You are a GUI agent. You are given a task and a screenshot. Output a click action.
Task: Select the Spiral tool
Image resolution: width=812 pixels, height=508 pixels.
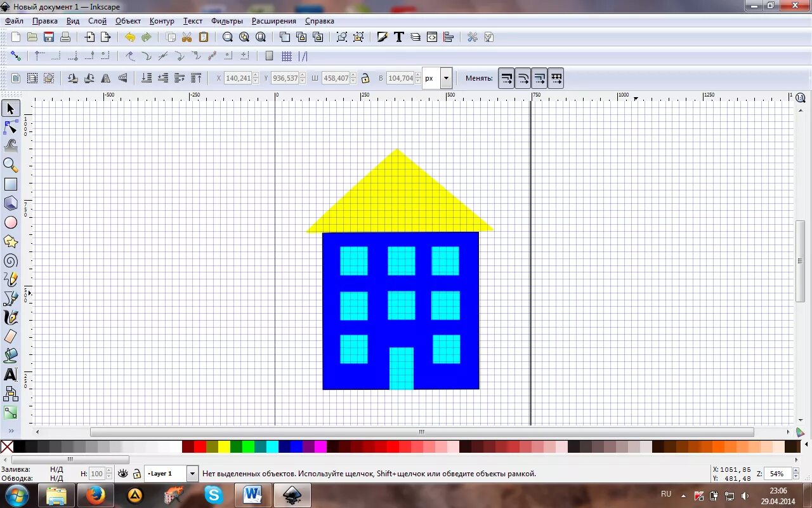[11, 260]
